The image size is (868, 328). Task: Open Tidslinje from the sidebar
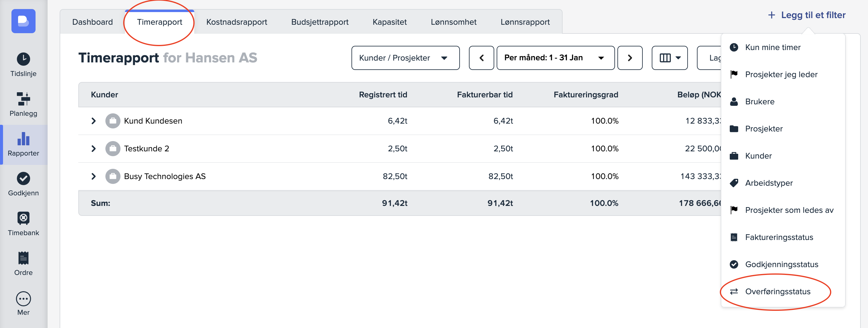click(23, 65)
